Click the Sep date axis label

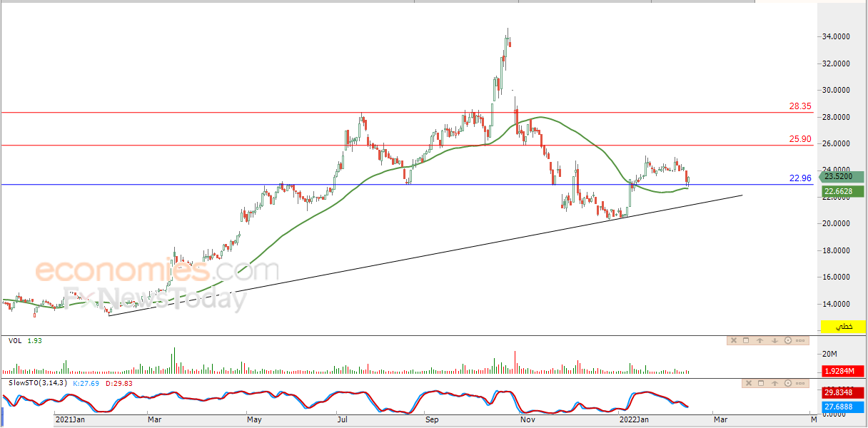(433, 421)
